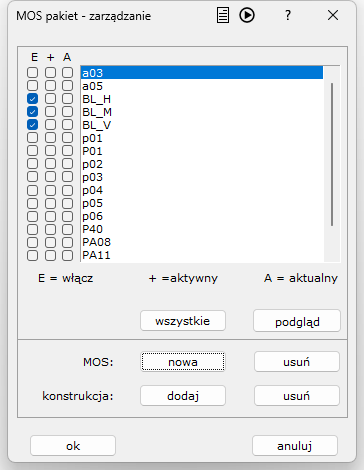This screenshot has width=364, height=470.
Task: Confirm the dialog with ok button
Action: 73,446
